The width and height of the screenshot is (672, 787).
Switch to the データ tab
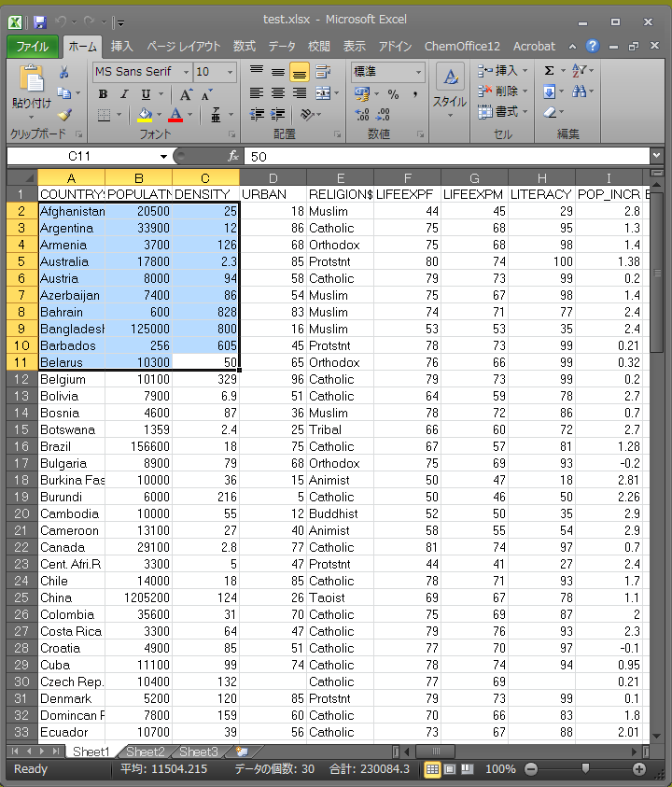[x=282, y=47]
